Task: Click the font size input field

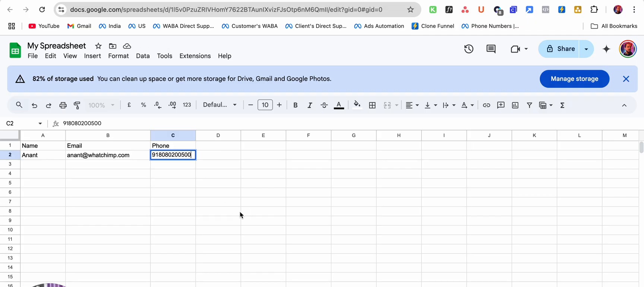Action: coord(265,105)
